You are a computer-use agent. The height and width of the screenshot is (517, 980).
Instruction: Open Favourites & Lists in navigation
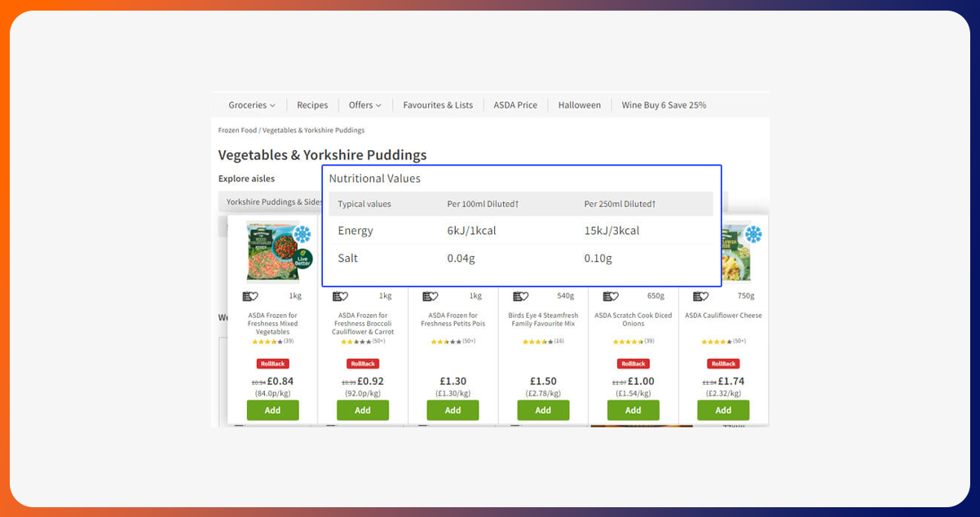pyautogui.click(x=438, y=105)
